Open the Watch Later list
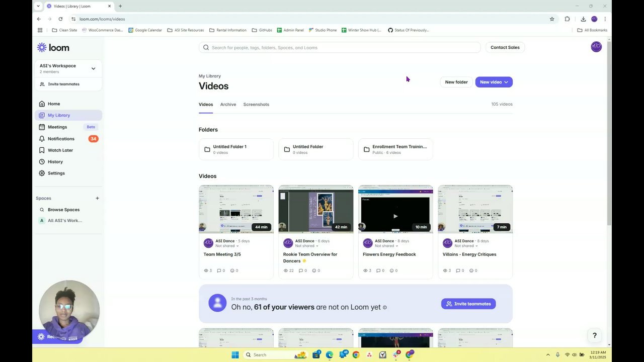 click(68, 150)
